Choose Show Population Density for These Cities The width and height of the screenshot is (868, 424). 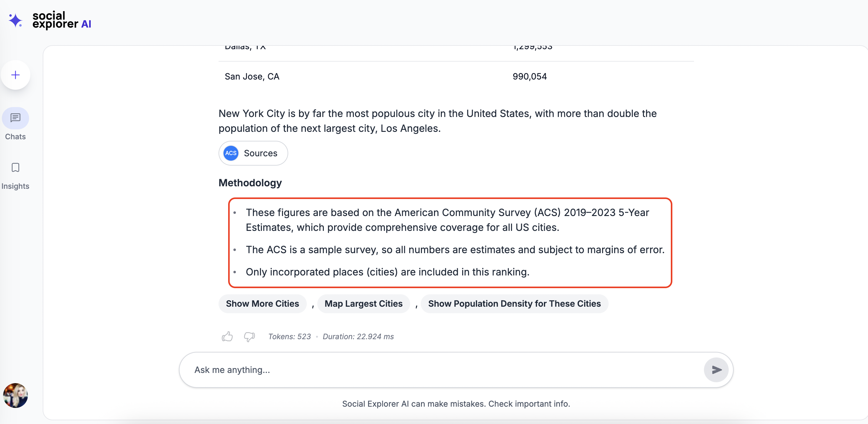514,304
